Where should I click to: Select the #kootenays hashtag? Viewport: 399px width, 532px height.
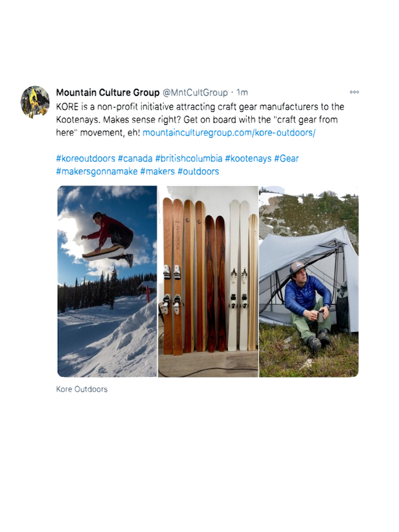point(248,158)
